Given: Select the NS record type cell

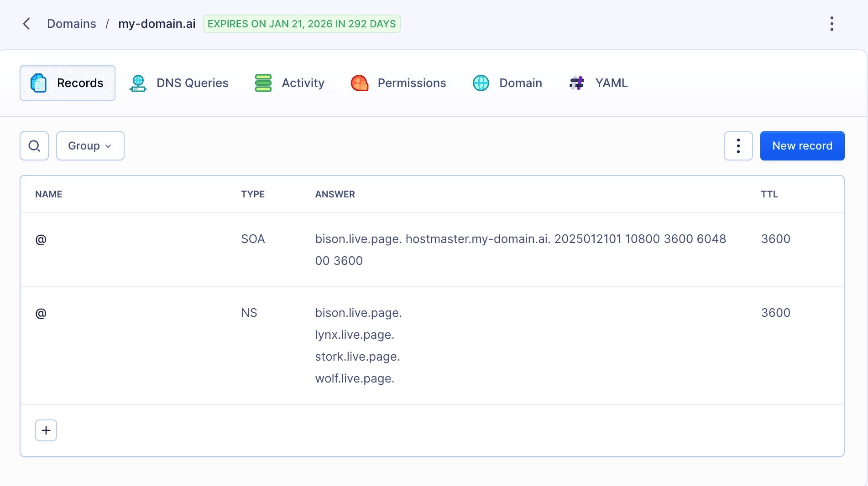Looking at the screenshot, I should click(249, 313).
